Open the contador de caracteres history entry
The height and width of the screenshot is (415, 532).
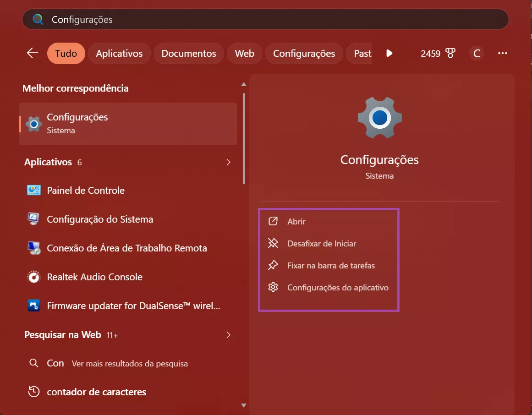[96, 392]
